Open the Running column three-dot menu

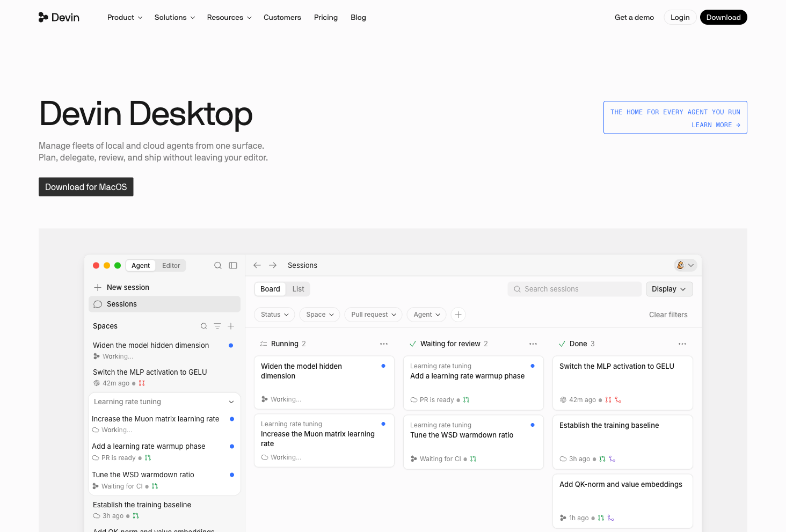tap(384, 344)
